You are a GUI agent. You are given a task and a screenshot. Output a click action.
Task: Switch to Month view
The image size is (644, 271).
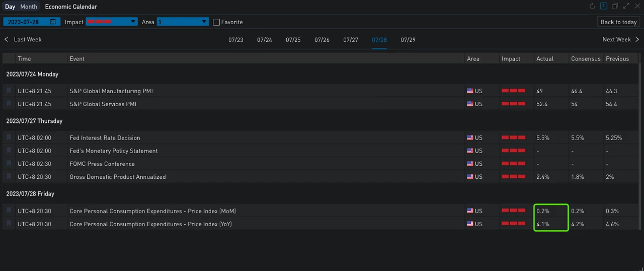pos(29,7)
